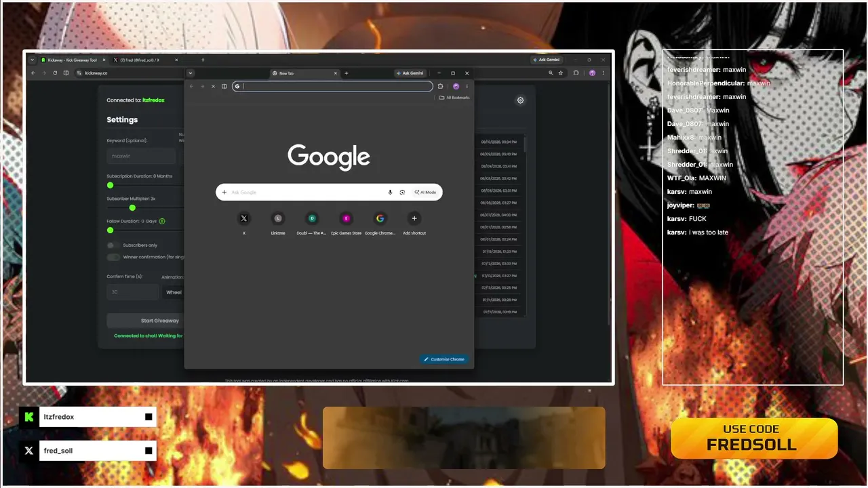Open the New Tab window's three-dot menu
The width and height of the screenshot is (868, 488).
[x=467, y=86]
